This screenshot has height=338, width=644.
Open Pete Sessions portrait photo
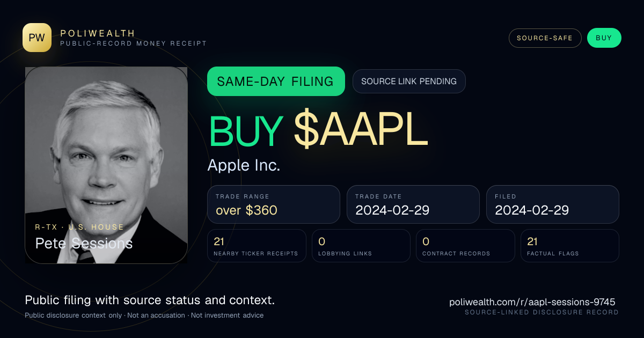[106, 165]
